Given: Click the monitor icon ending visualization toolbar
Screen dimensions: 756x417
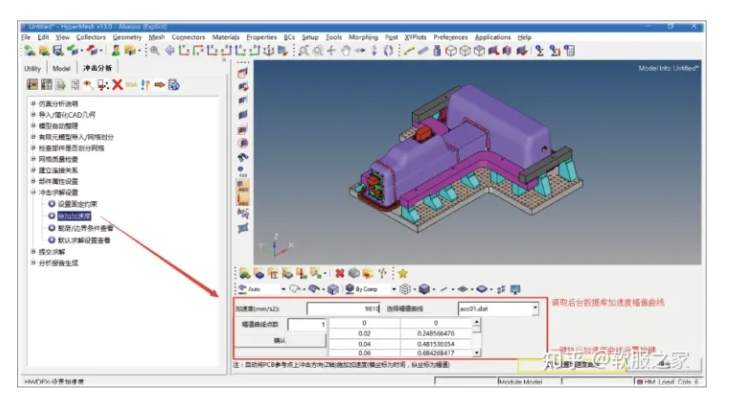Looking at the screenshot, I should (x=515, y=289).
